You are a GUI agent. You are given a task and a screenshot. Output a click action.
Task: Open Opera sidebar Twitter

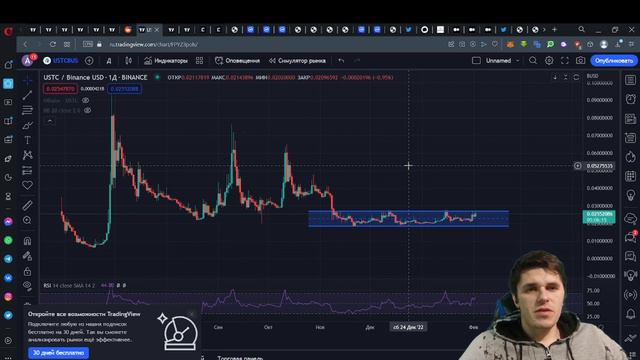click(8, 315)
